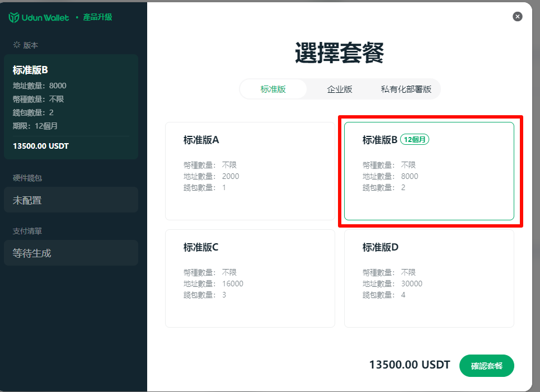540x392 pixels.
Task: Switch to the 标准版 tab
Action: (x=273, y=89)
